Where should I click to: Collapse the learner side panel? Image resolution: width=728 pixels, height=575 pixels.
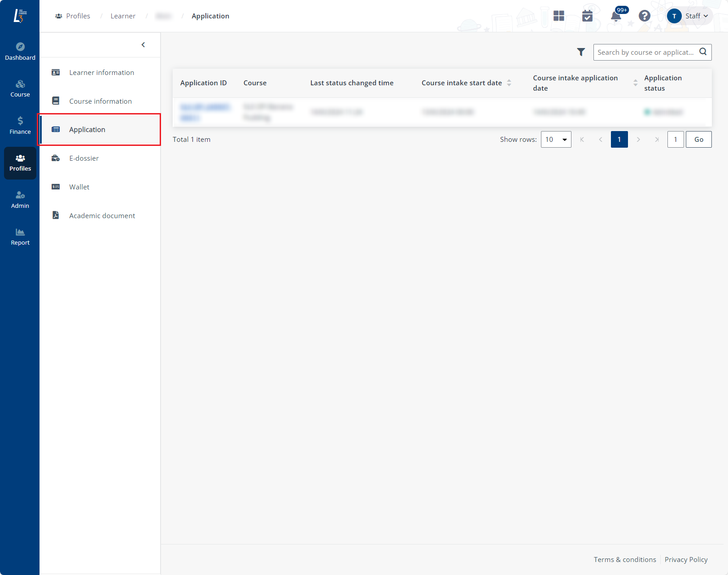[143, 45]
